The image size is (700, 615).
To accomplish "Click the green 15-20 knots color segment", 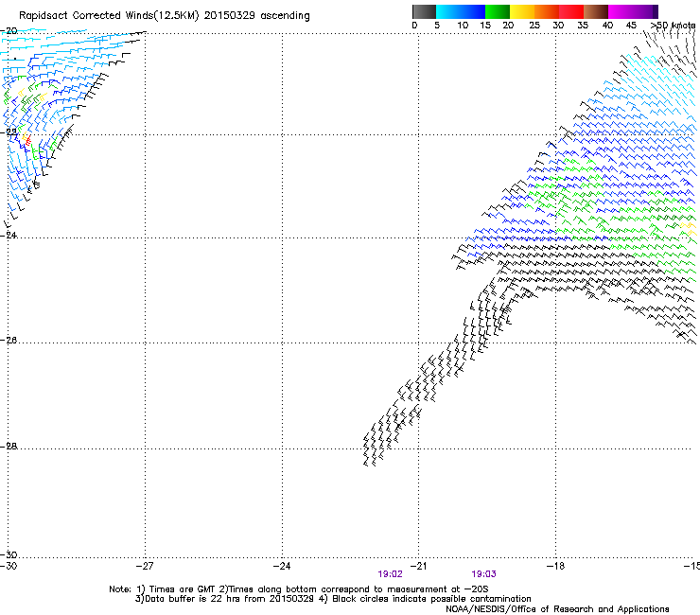I will pos(498,11).
